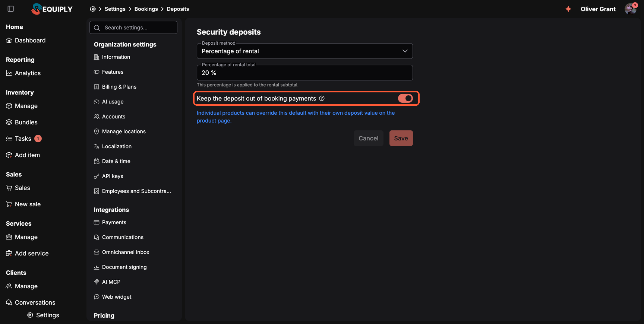Open Accounts settings
This screenshot has height=324, width=644.
pyautogui.click(x=110, y=117)
